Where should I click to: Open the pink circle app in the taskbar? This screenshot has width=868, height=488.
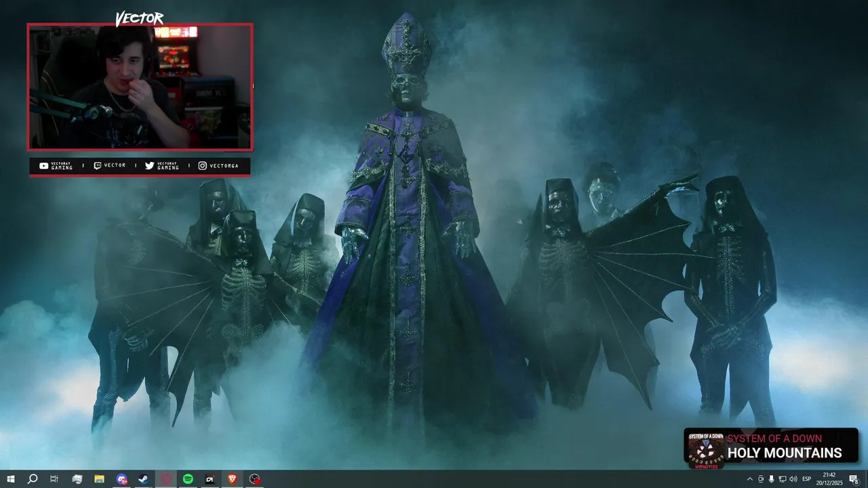coord(166,479)
